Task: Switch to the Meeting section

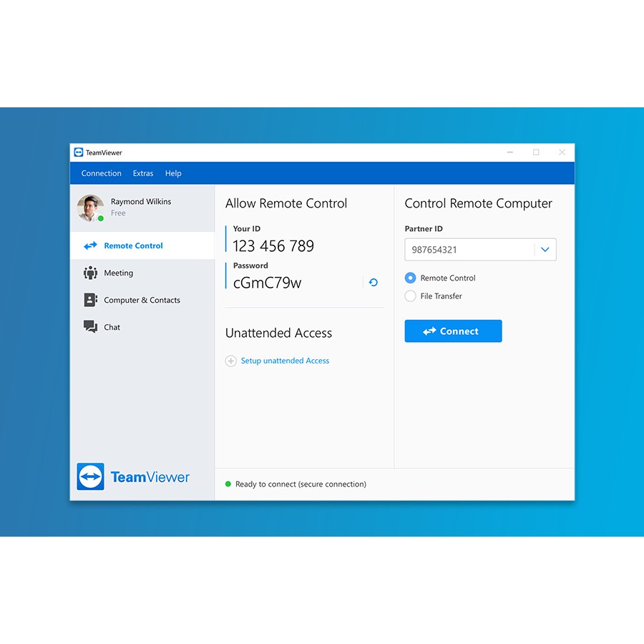Action: 142,273
